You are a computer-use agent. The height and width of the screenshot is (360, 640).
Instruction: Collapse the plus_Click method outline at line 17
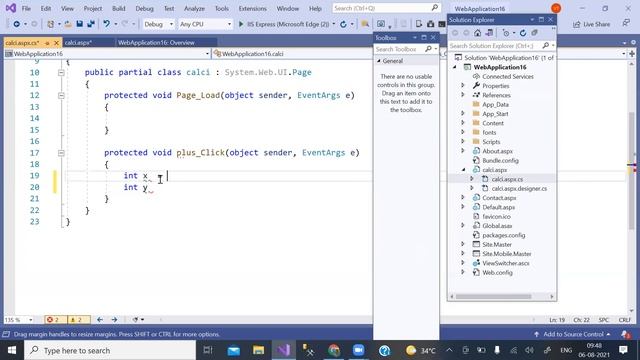[61, 153]
